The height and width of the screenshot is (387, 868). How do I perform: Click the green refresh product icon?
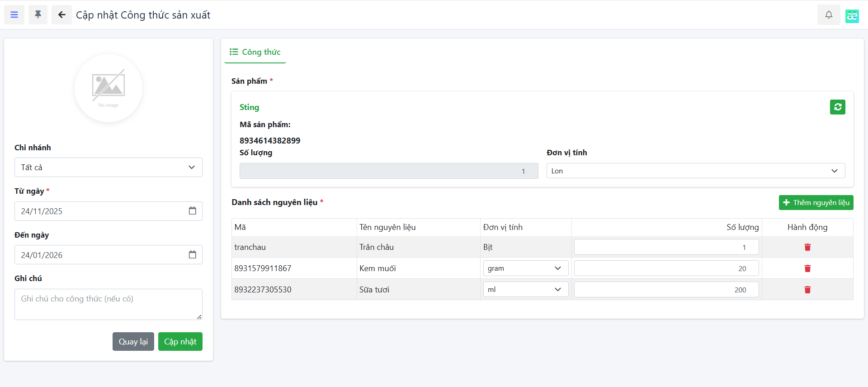(x=837, y=107)
